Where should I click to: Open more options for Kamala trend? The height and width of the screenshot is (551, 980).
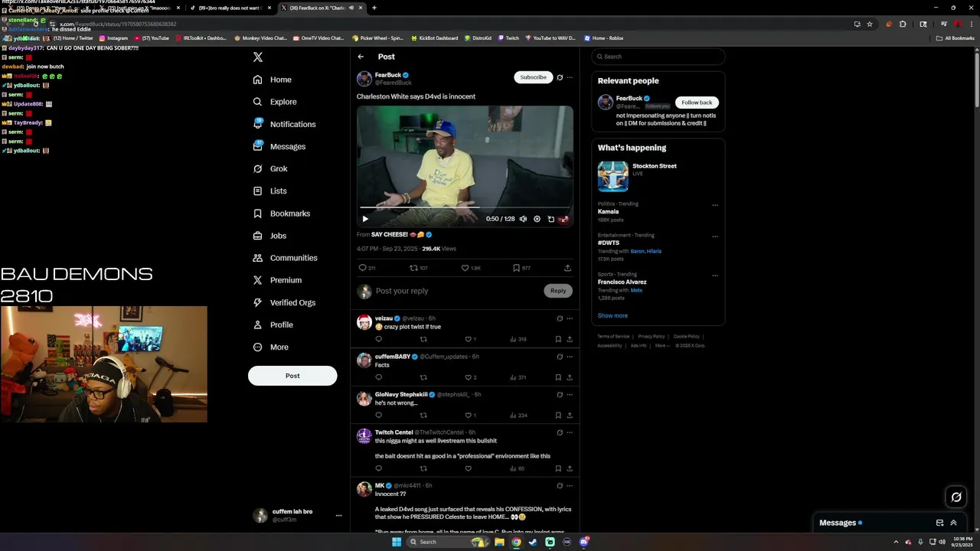(715, 205)
